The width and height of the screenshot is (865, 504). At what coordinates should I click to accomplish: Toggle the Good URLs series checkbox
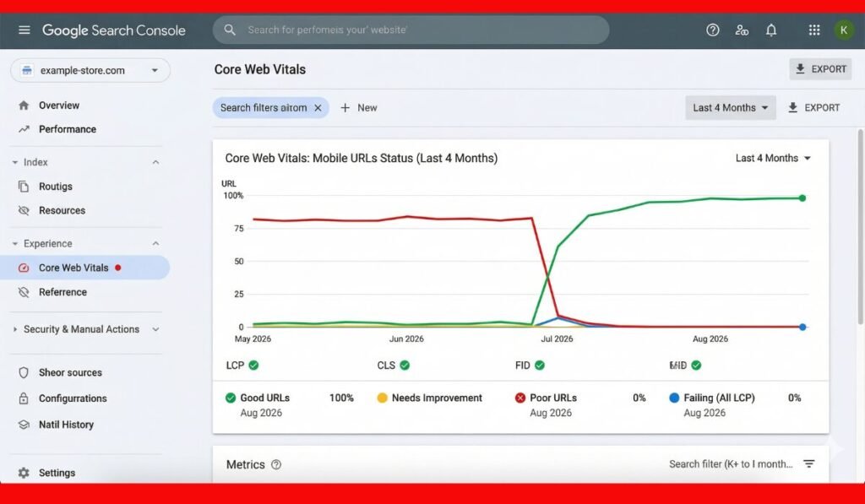[x=231, y=398]
